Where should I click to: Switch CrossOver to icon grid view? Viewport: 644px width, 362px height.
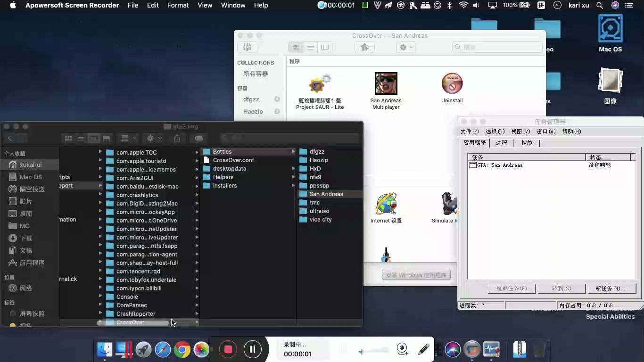296,47
